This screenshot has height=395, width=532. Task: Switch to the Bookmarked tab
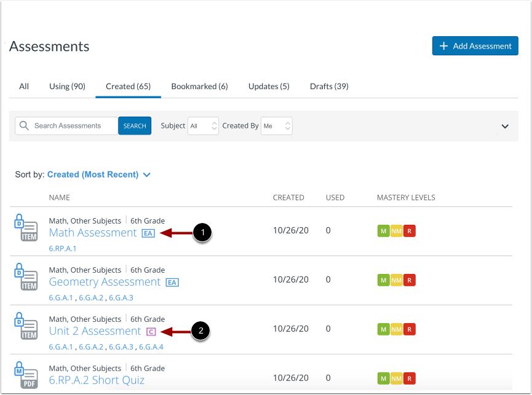[199, 86]
